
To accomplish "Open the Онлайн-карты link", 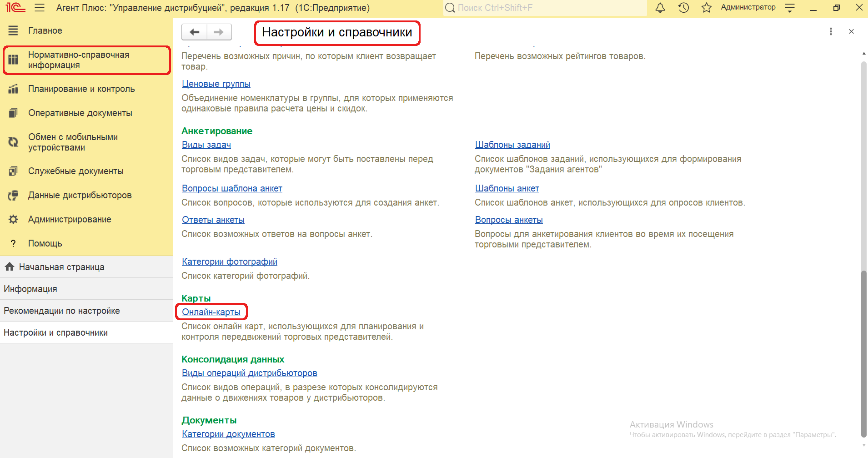I will pos(211,312).
